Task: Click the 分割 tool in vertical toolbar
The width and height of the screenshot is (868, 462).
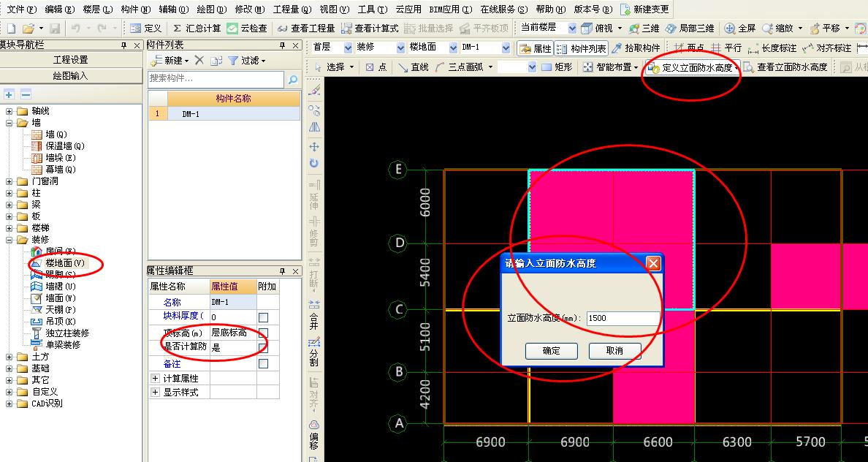Action: [314, 352]
